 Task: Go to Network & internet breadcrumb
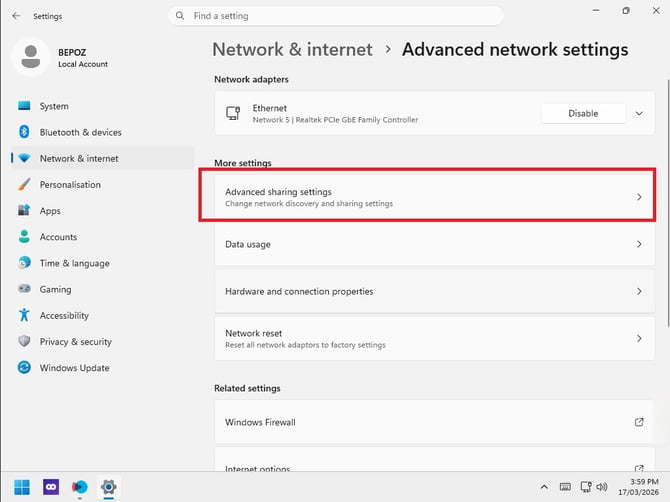tap(292, 50)
